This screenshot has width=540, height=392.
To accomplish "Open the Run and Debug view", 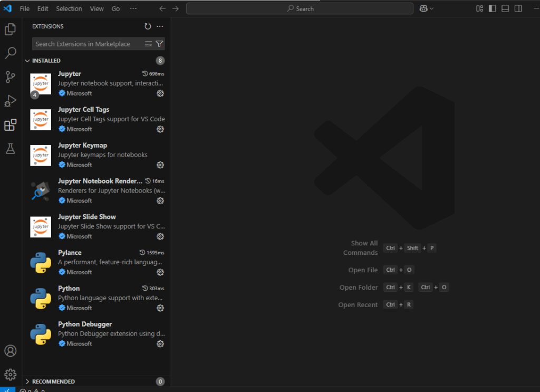I will (x=11, y=101).
